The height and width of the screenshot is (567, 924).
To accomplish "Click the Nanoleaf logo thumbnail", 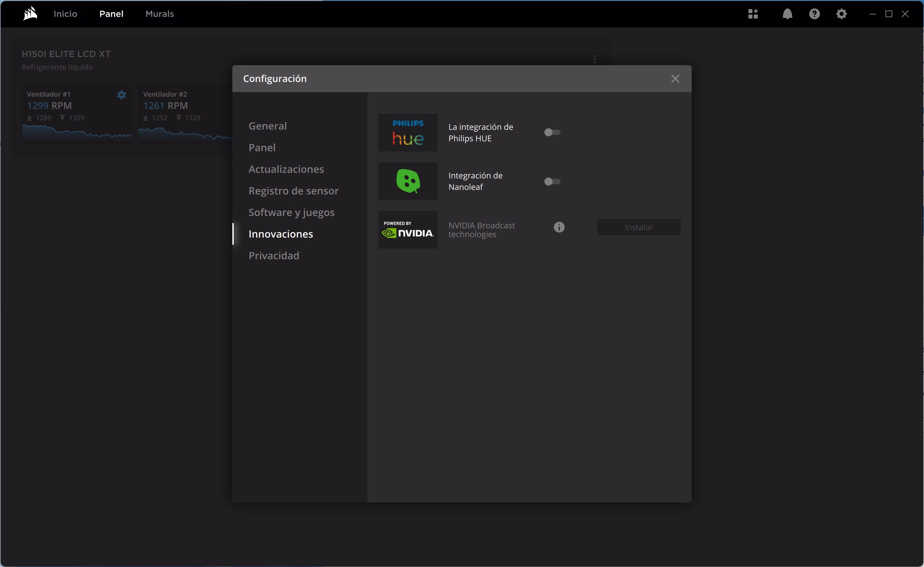I will [407, 181].
